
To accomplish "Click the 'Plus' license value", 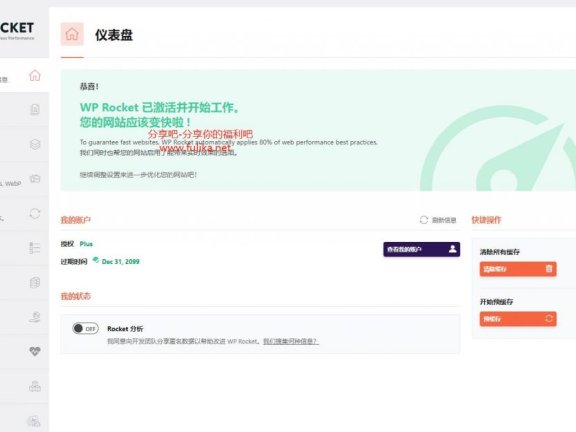I will pos(86,244).
